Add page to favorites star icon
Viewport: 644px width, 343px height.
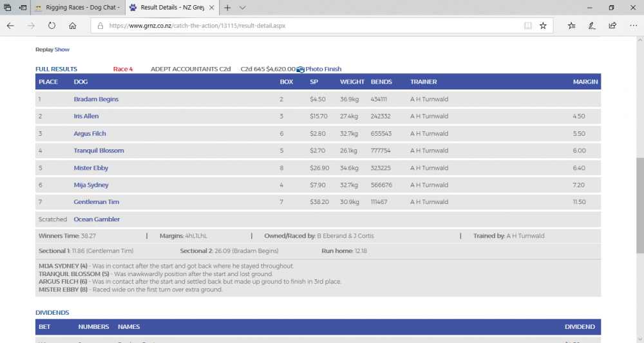tap(543, 26)
